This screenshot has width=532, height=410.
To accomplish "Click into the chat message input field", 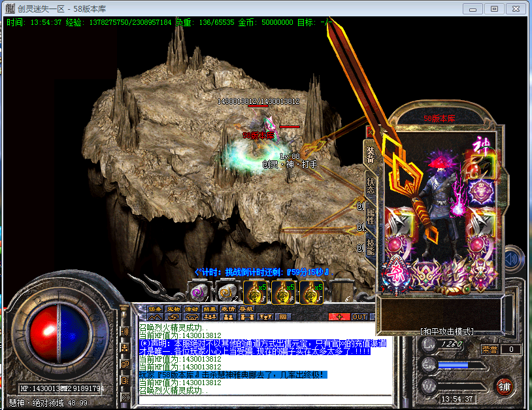I will [x=265, y=400].
